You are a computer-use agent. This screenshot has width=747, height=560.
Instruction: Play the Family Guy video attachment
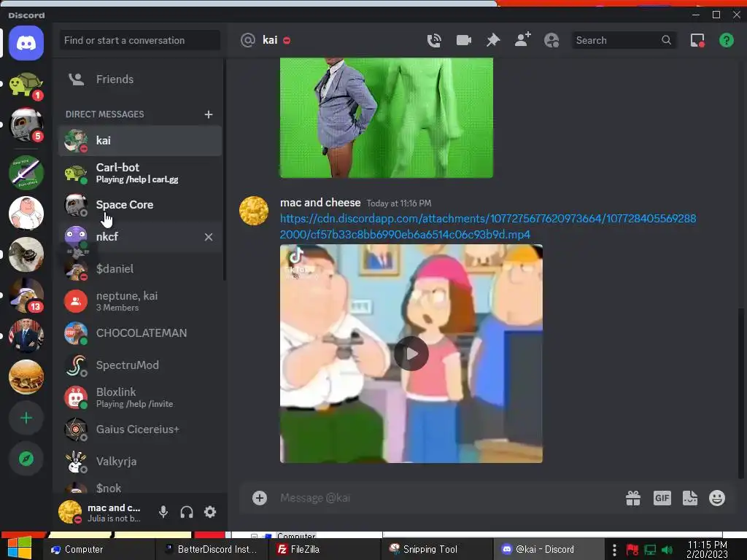[411, 354]
